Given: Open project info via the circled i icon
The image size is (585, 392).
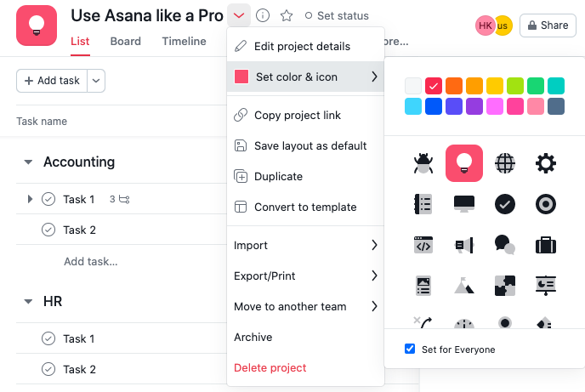Looking at the screenshot, I should click(263, 15).
